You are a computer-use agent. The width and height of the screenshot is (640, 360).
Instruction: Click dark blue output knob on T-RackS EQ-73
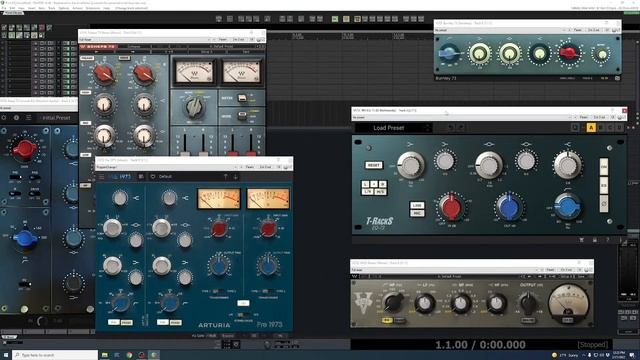point(509,207)
